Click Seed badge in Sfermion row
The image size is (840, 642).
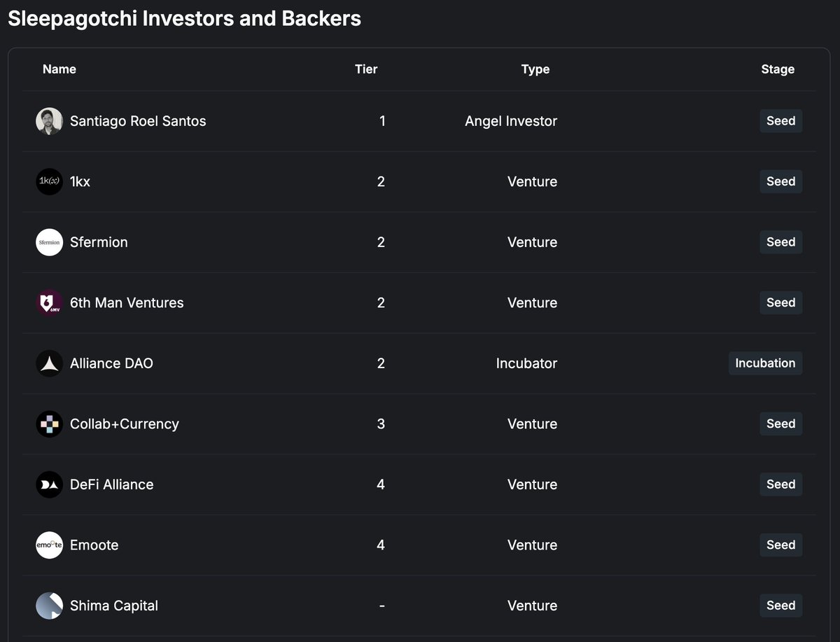pyautogui.click(x=781, y=242)
